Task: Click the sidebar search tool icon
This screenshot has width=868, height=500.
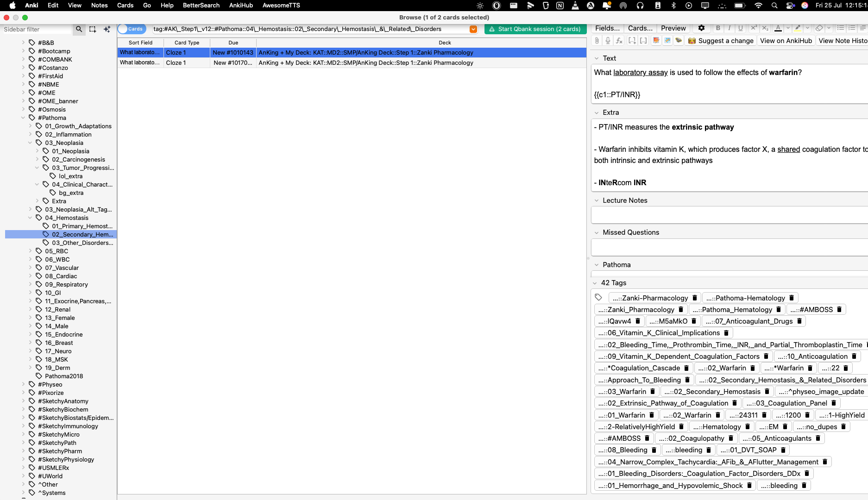Action: (79, 29)
